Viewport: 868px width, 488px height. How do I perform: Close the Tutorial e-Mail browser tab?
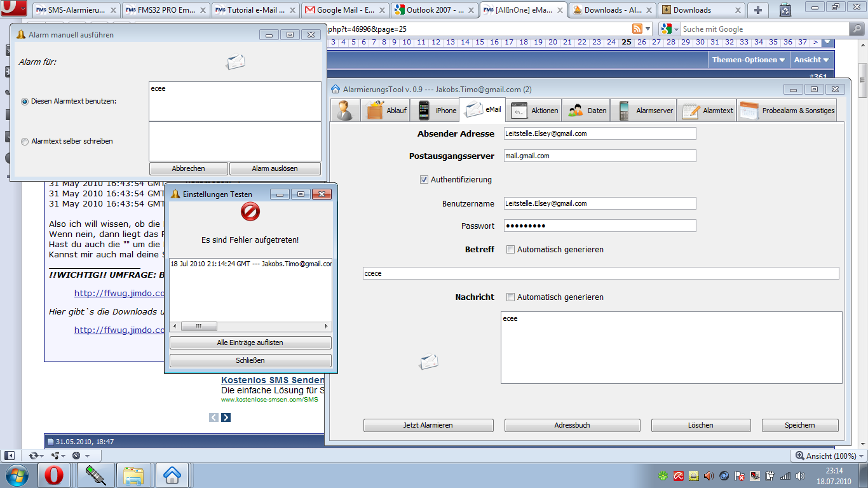coord(292,10)
